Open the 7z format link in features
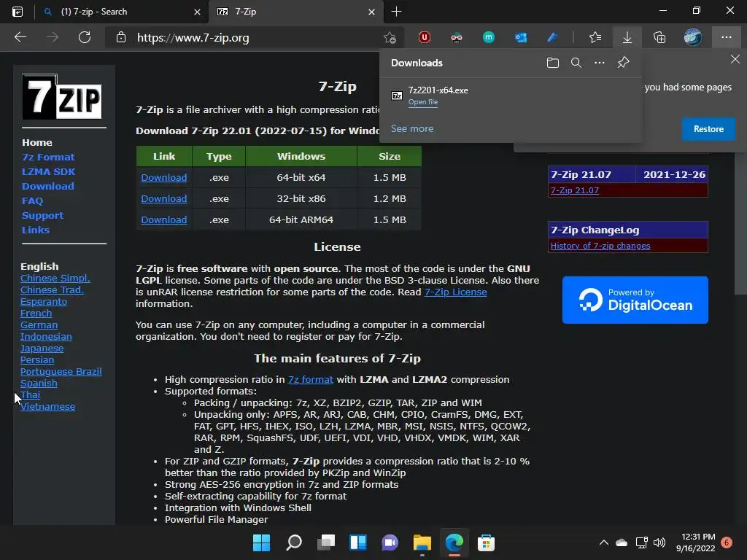 click(x=311, y=379)
